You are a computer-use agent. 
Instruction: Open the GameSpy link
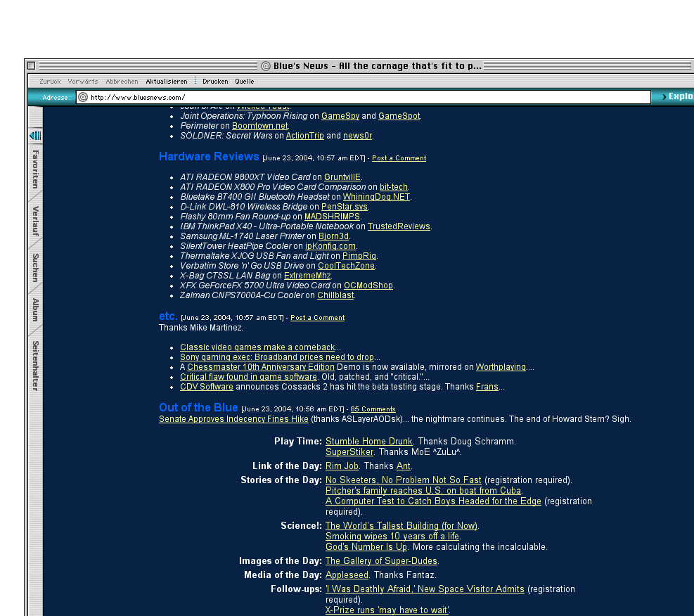[x=340, y=116]
